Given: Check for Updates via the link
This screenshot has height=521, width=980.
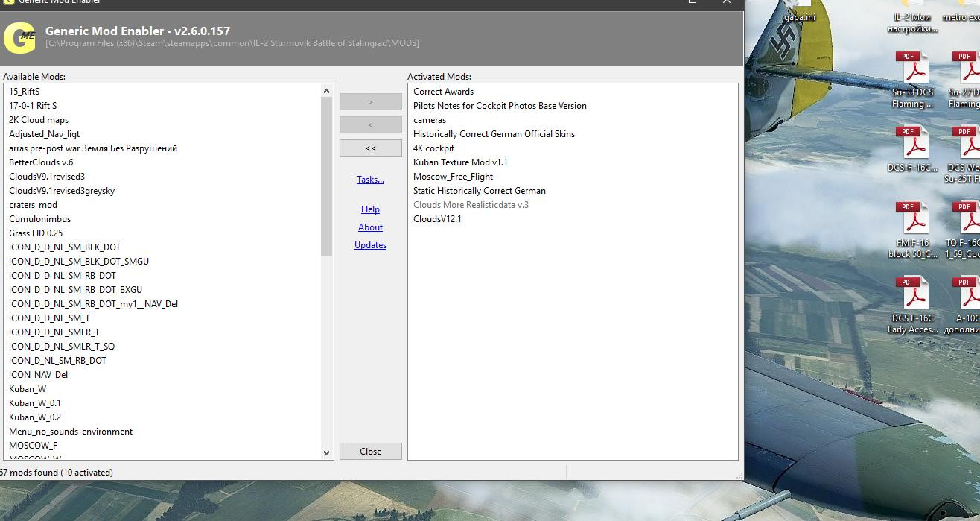Looking at the screenshot, I should point(370,245).
